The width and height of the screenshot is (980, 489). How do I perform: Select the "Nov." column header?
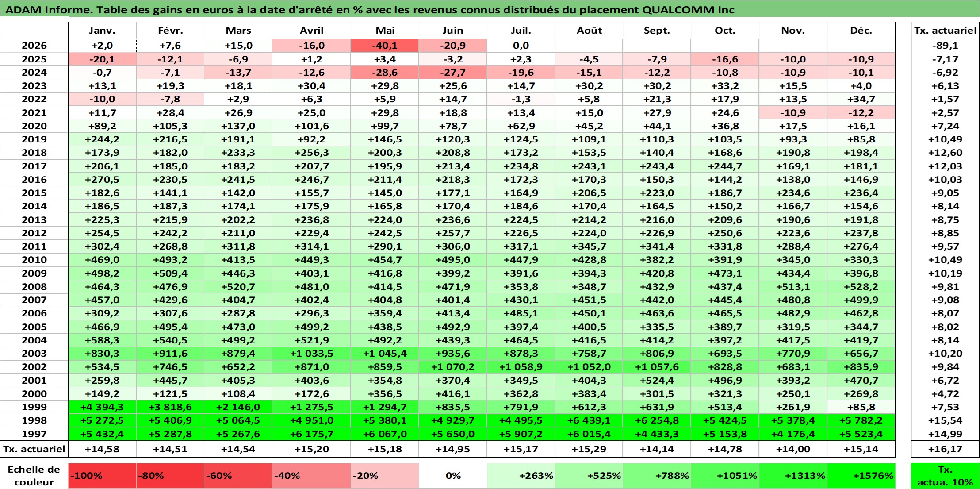click(x=793, y=31)
